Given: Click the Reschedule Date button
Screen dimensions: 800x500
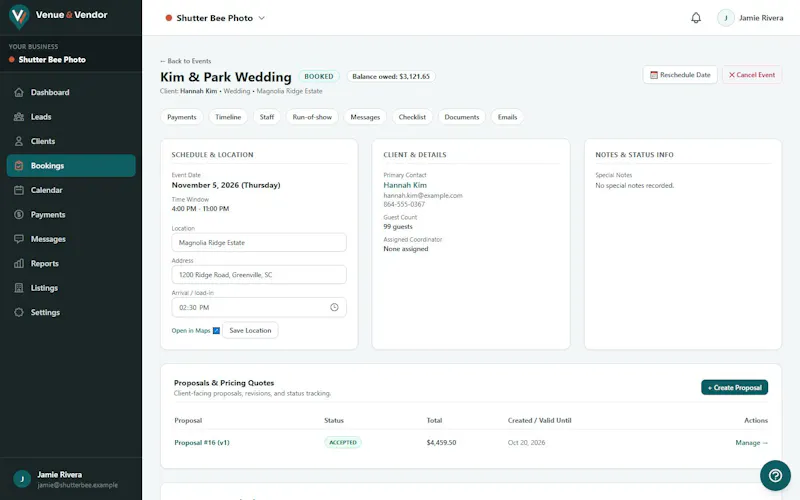Looking at the screenshot, I should point(680,75).
